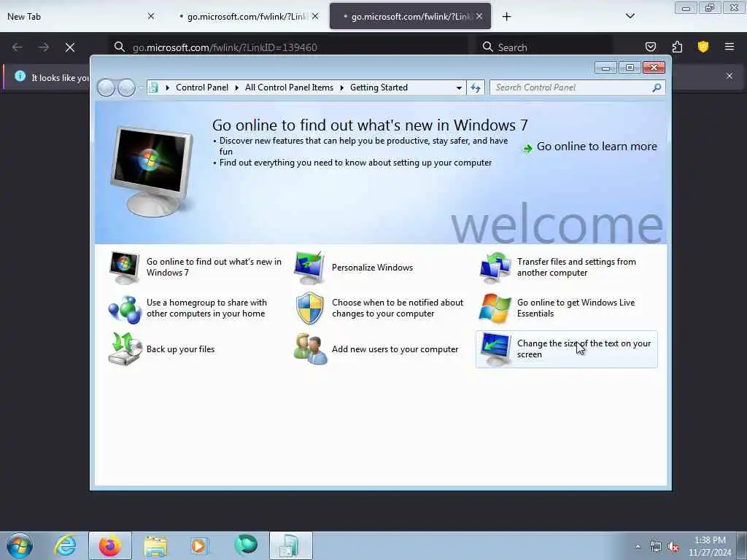
Task: Click the taskbar clock showing 1:38 PM
Action: tap(710, 546)
